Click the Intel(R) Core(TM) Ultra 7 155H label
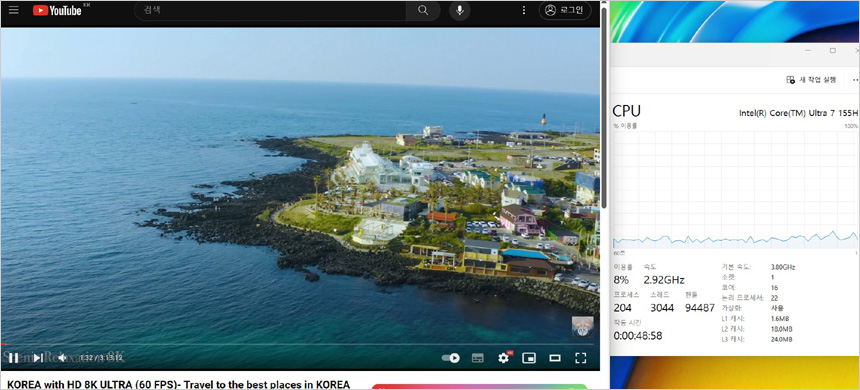Viewport: 860px width, 390px height. [x=798, y=112]
